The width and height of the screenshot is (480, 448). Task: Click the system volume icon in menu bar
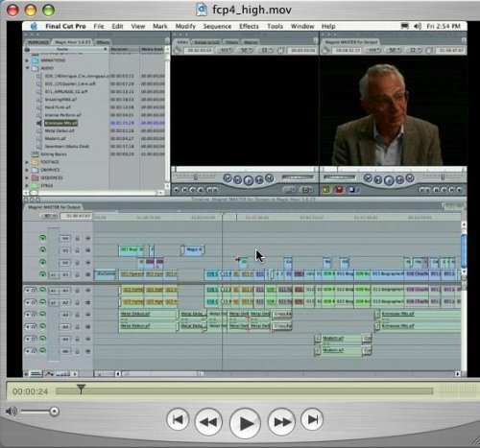418,26
